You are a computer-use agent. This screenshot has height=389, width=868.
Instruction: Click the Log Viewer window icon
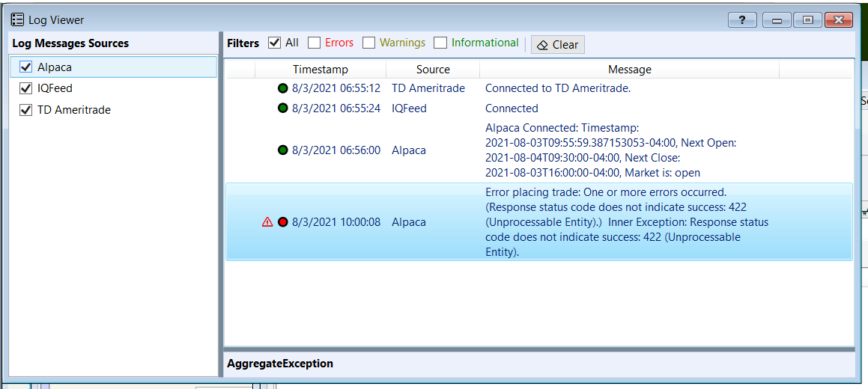tap(17, 20)
